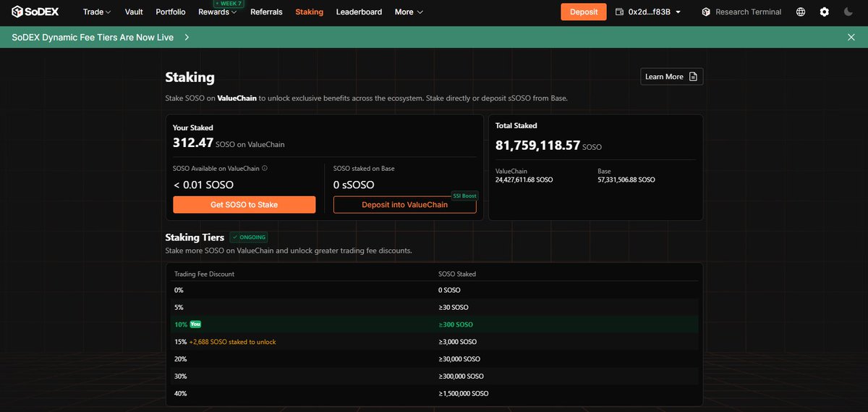This screenshot has width=868, height=412.
Task: Click Get SOSO to Stake button
Action: pyautogui.click(x=244, y=205)
